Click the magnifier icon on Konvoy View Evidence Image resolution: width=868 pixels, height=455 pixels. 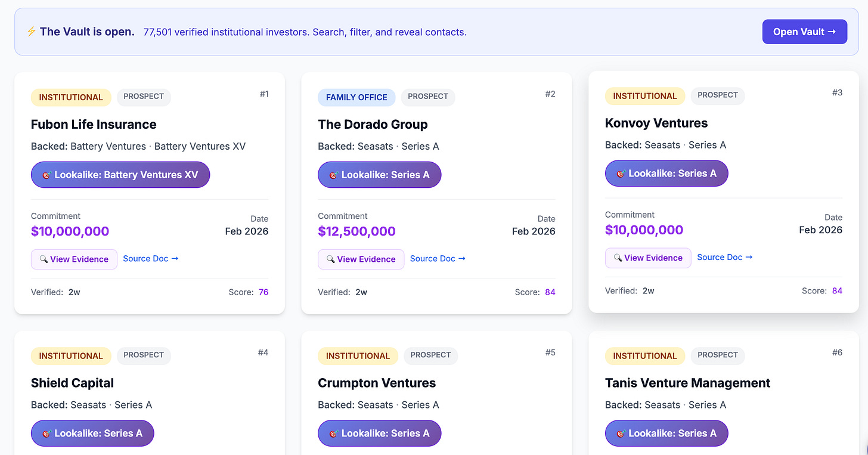coord(618,258)
